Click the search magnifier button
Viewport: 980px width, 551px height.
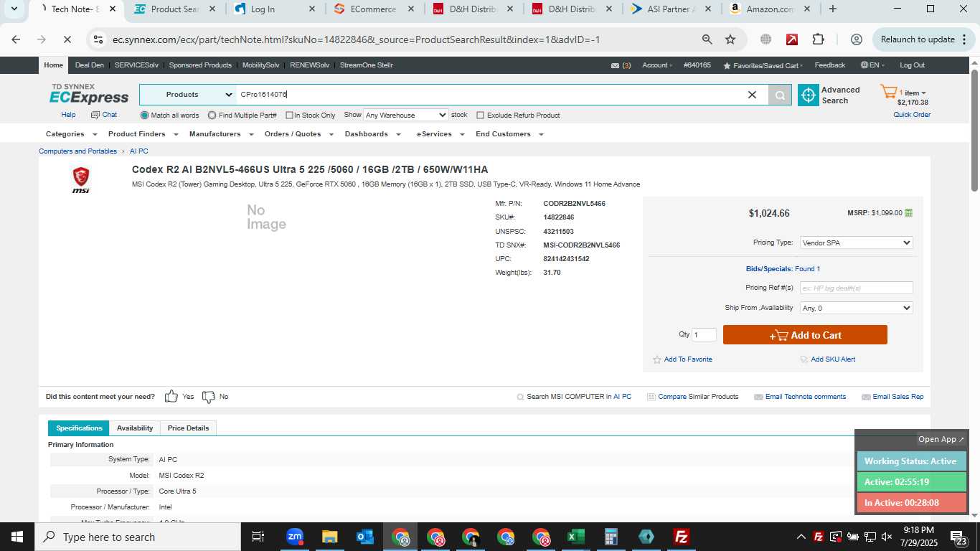(780, 95)
